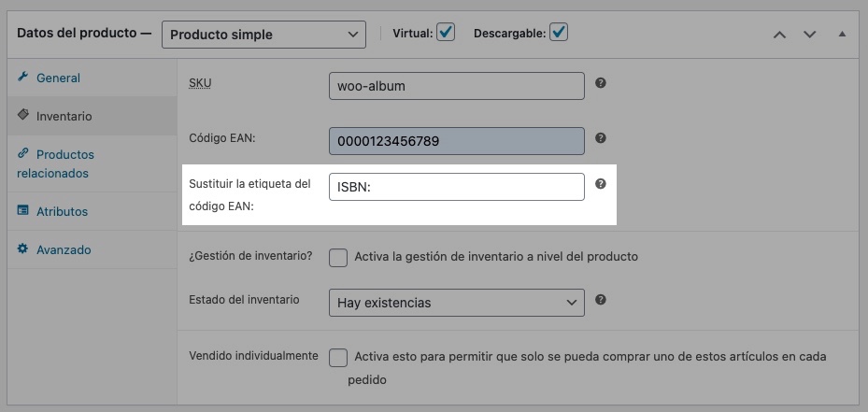The image size is (868, 412).
Task: Switch to the Inventario tab
Action: 64,117
